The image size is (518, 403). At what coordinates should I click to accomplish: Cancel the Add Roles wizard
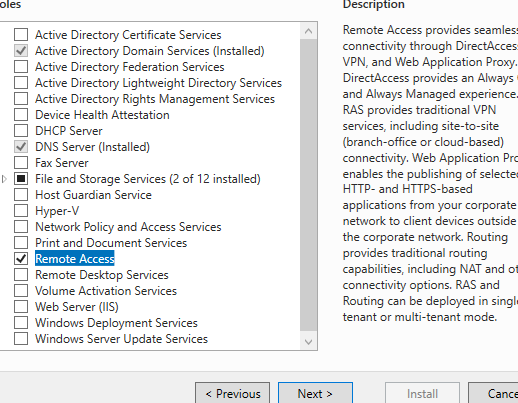tap(493, 394)
